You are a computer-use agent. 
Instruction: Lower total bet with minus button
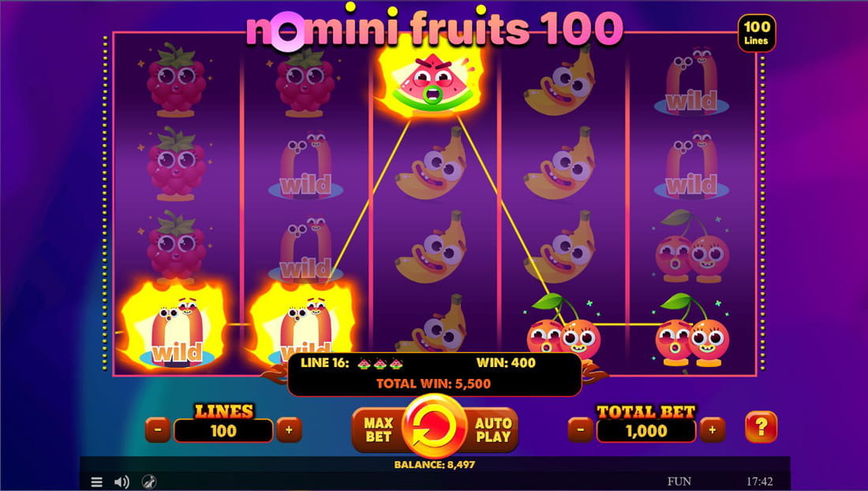point(581,429)
